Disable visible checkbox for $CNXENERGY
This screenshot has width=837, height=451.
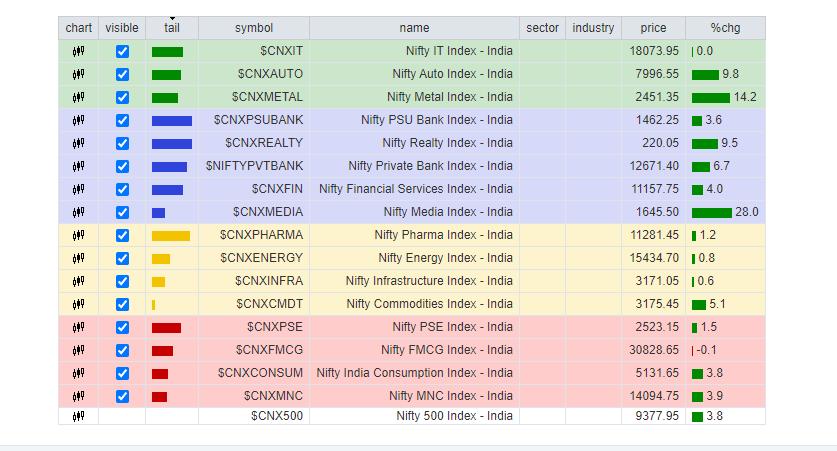(x=122, y=258)
